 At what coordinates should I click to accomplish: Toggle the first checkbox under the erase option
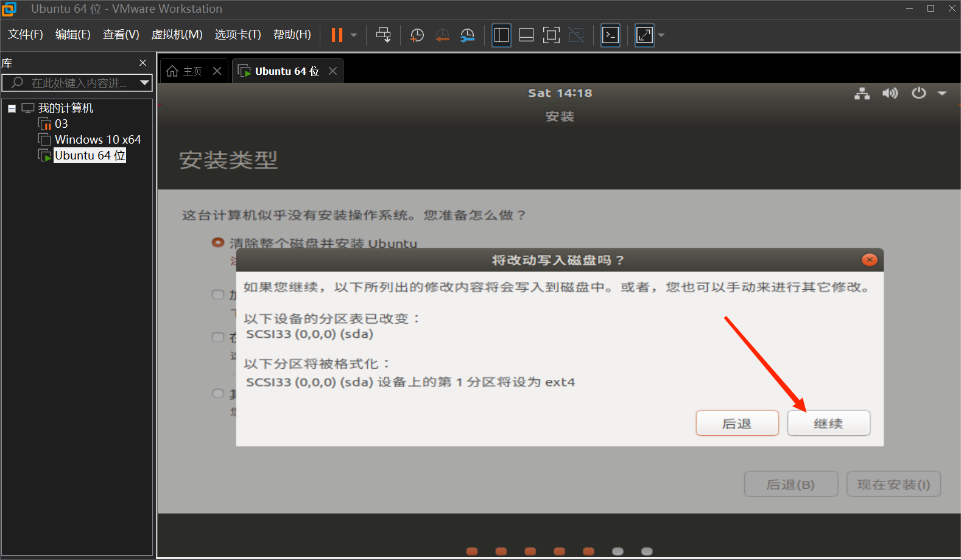point(218,295)
